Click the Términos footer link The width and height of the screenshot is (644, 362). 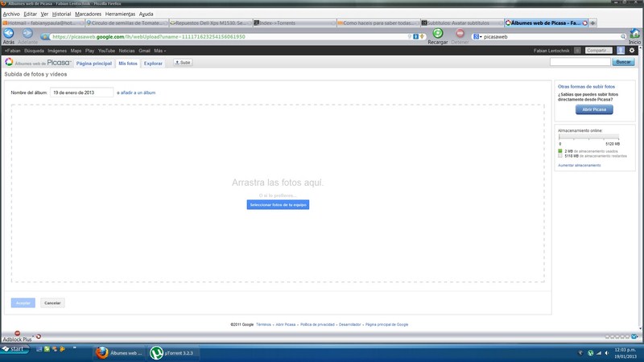[263, 325]
